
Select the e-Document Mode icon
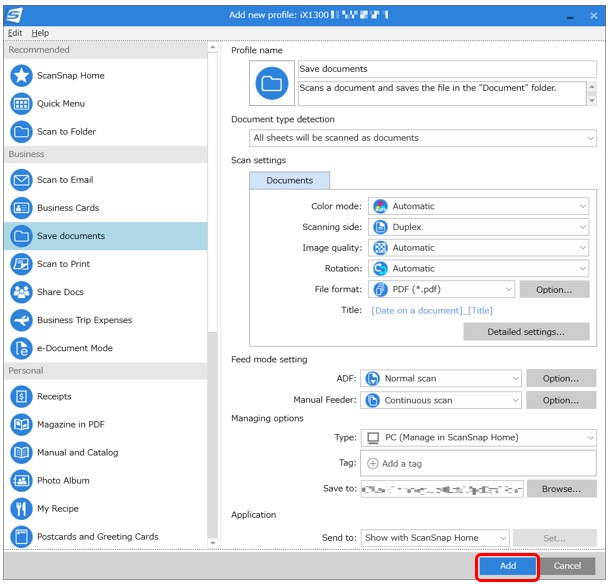(x=21, y=348)
